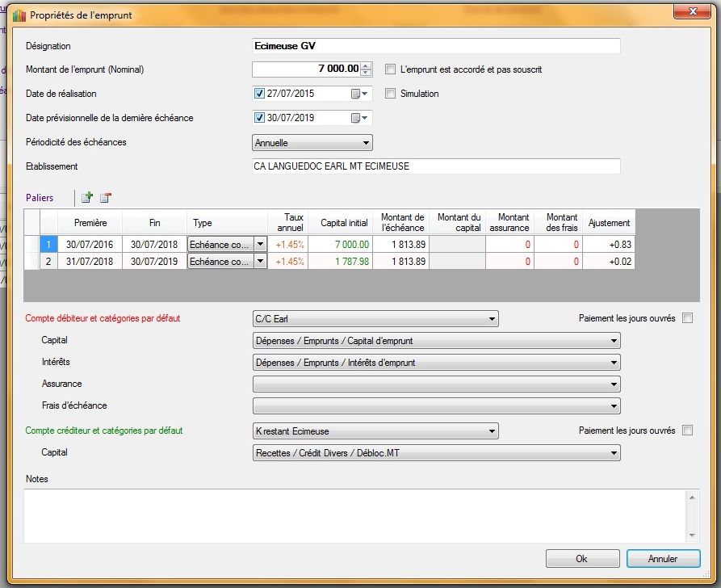Screen dimensions: 721x588
Task: Click the Ok button
Action: (581, 559)
